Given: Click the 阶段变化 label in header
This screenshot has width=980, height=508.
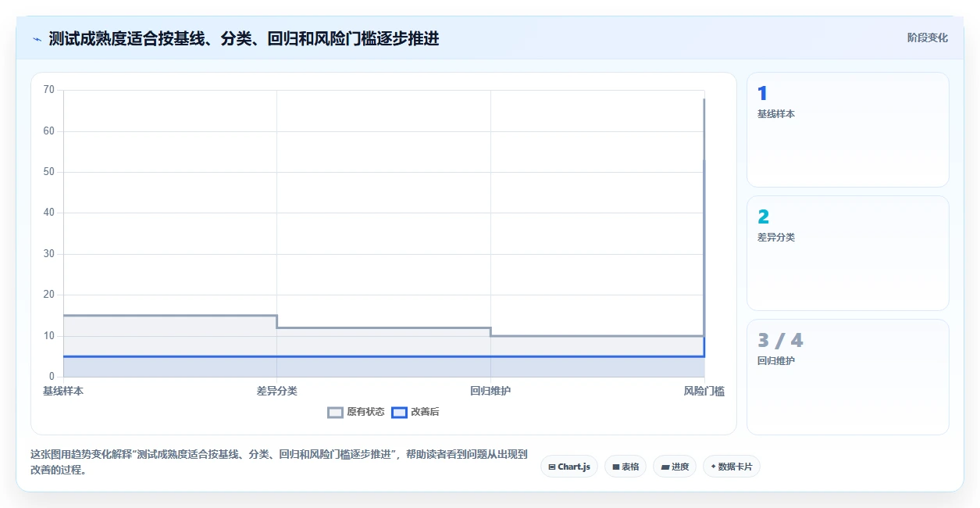Looking at the screenshot, I should [928, 38].
